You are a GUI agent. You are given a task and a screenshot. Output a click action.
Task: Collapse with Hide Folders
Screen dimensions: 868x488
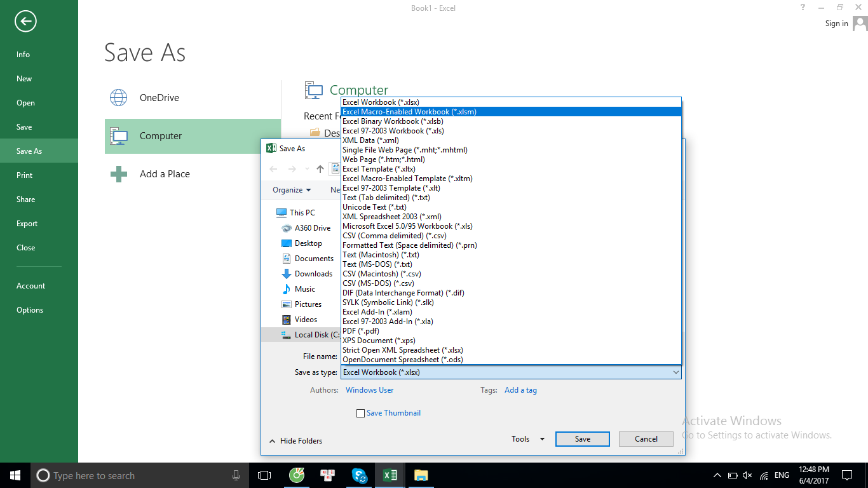click(295, 441)
